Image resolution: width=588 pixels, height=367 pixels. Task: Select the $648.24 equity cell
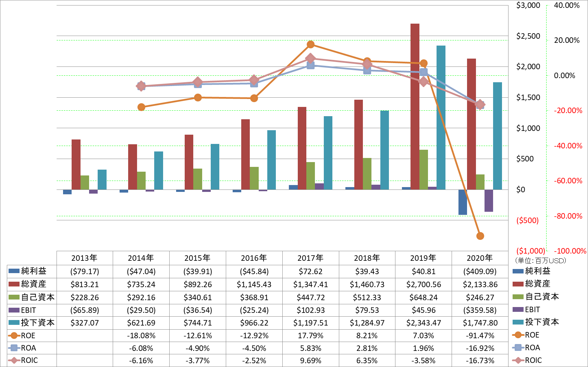(424, 297)
